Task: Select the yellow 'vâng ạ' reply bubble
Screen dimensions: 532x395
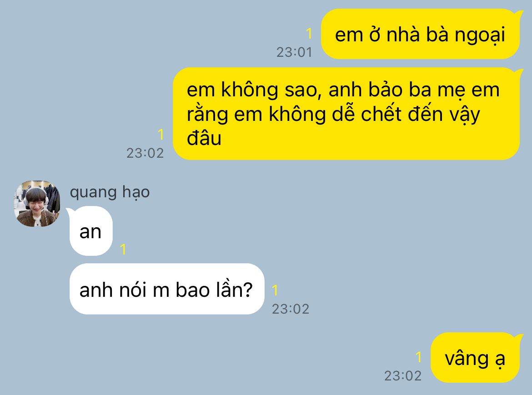Action: tap(475, 358)
